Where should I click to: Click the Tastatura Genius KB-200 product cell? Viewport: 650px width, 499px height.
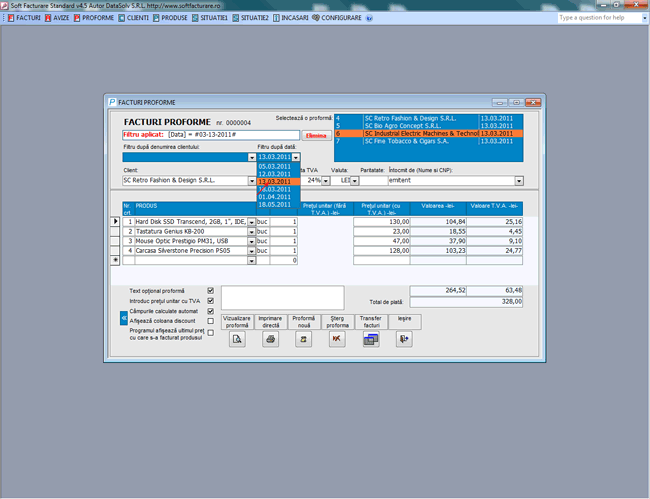coord(191,232)
